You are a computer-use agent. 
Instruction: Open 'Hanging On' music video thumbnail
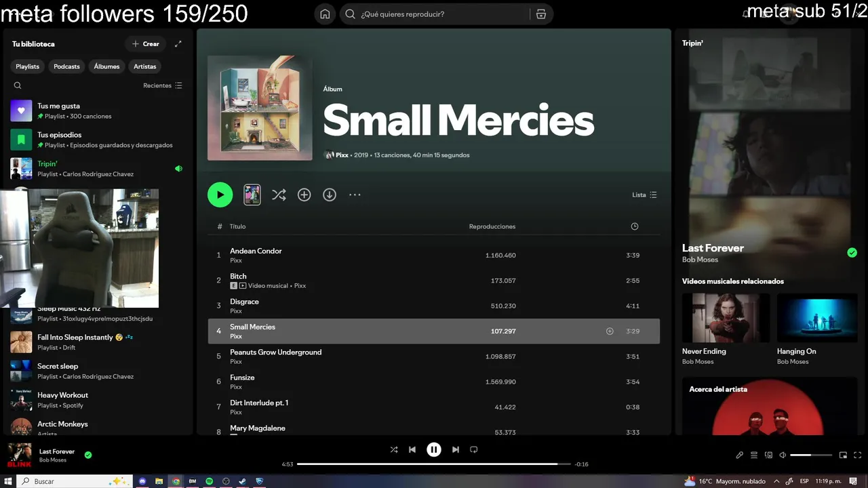tap(817, 318)
